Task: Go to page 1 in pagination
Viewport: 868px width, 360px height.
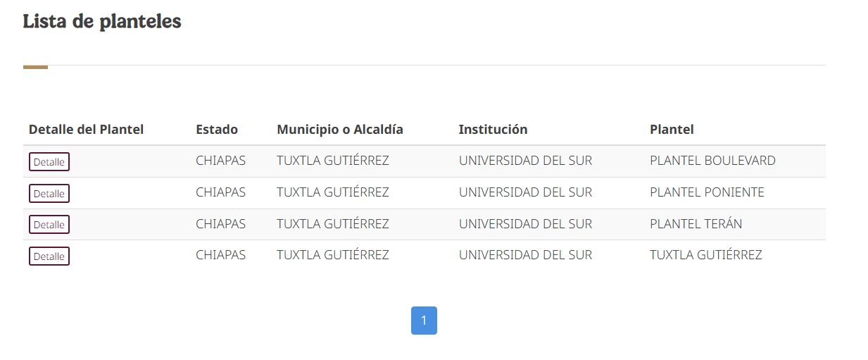Action: (424, 321)
